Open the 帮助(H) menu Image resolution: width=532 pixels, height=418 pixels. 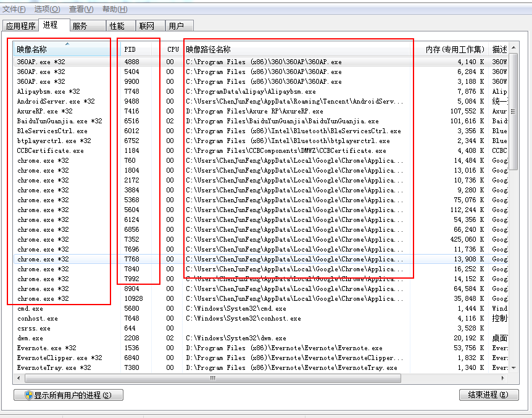(115, 9)
